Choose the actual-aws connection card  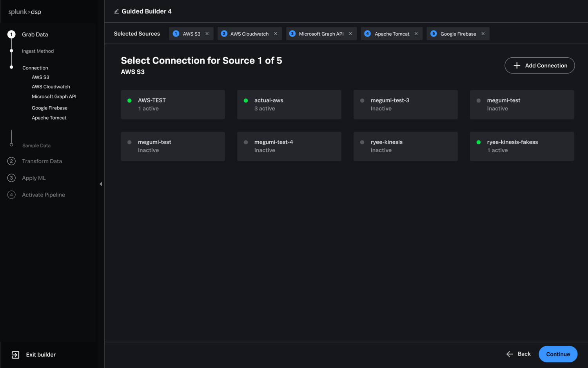coord(289,105)
